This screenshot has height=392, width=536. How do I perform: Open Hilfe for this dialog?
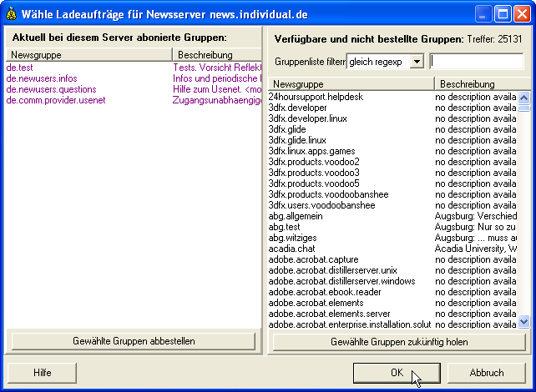click(x=48, y=373)
